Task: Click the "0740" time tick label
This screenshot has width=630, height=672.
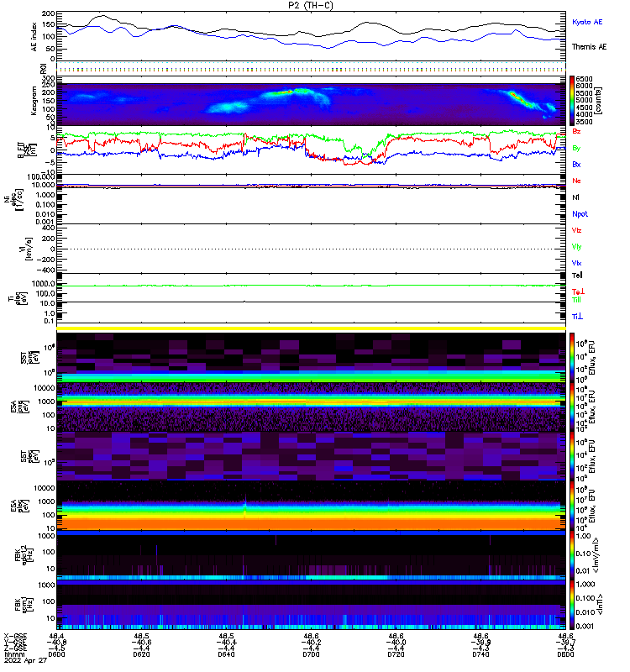Action: (x=480, y=654)
